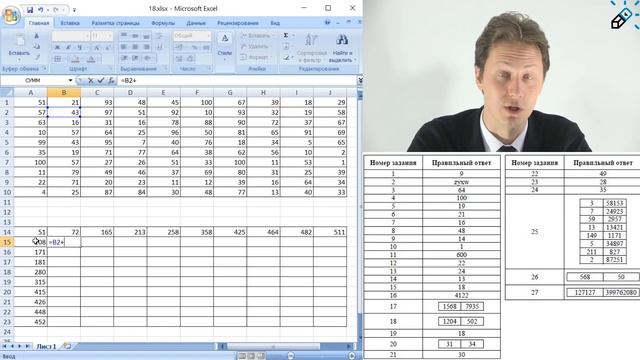Click the horizontal scrollbar thumb
Viewport: 640px width, 360px height.
(x=273, y=346)
